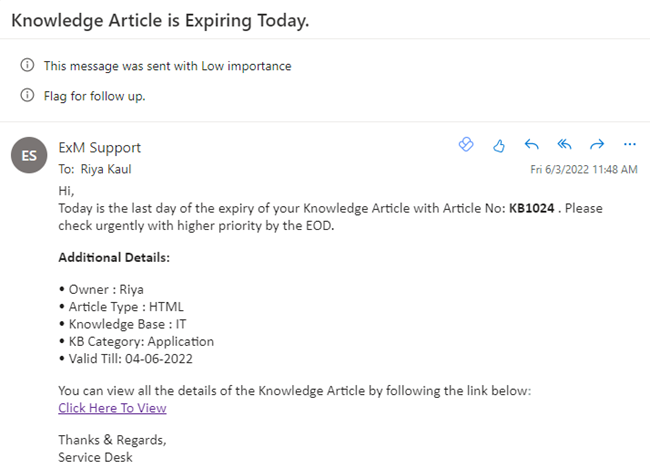Reply to the ExM Support email
This screenshot has height=469, width=650.
pos(531,145)
